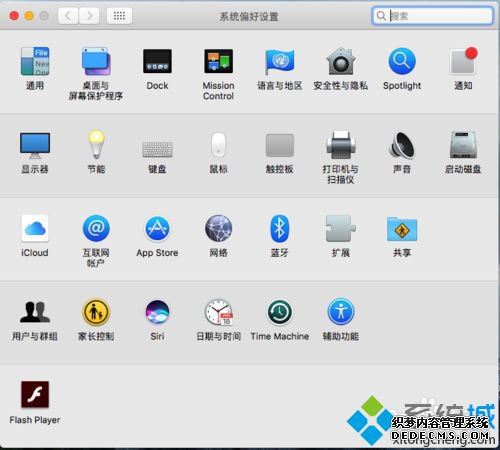
Task: Open 显示器 (Displays) preferences
Action: [35, 145]
